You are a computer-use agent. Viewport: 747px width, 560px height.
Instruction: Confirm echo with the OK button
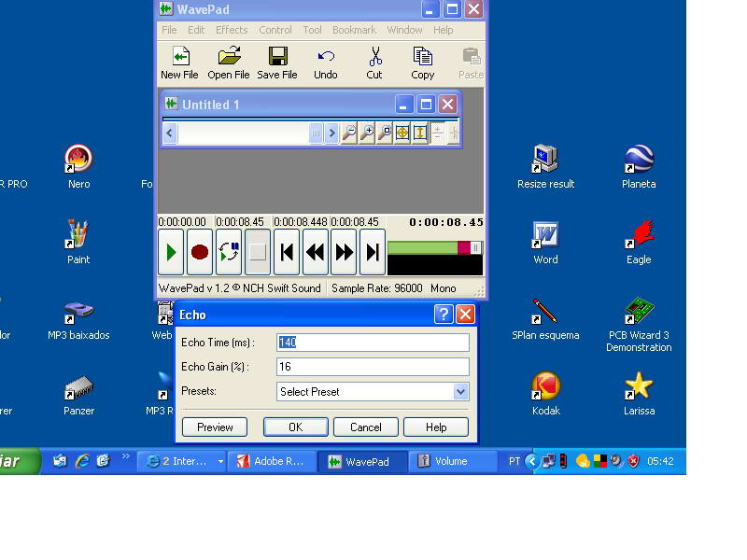point(295,427)
